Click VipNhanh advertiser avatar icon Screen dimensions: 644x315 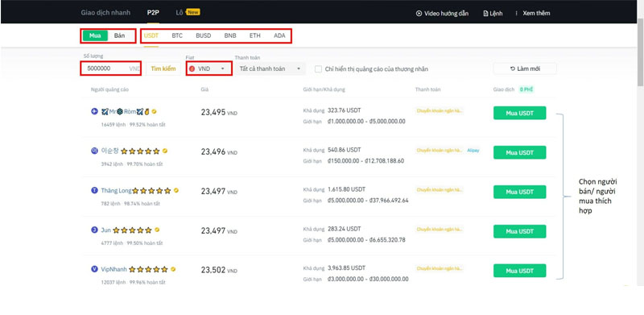[94, 269]
